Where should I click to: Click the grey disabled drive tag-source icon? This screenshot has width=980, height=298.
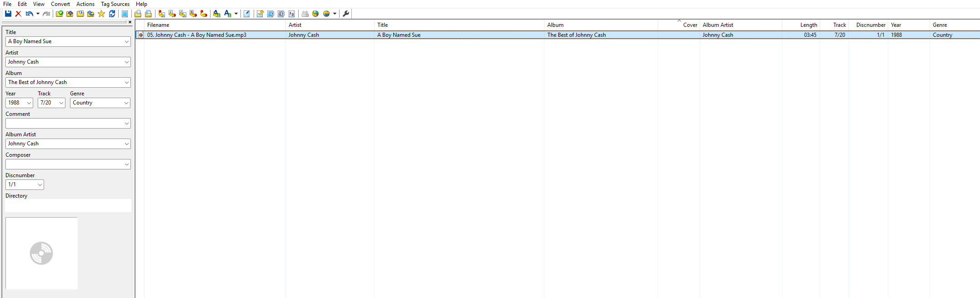pyautogui.click(x=305, y=14)
